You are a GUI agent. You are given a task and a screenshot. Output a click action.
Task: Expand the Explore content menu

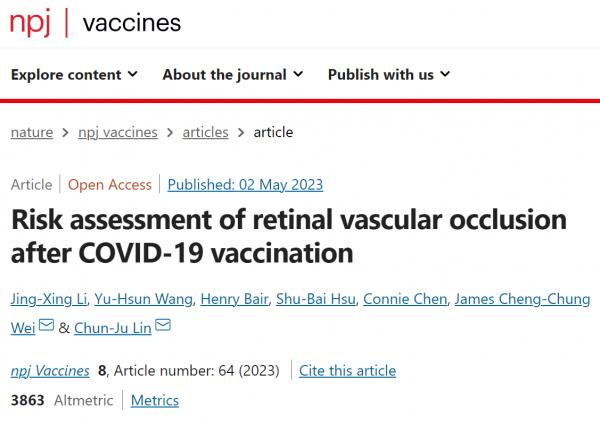[75, 75]
